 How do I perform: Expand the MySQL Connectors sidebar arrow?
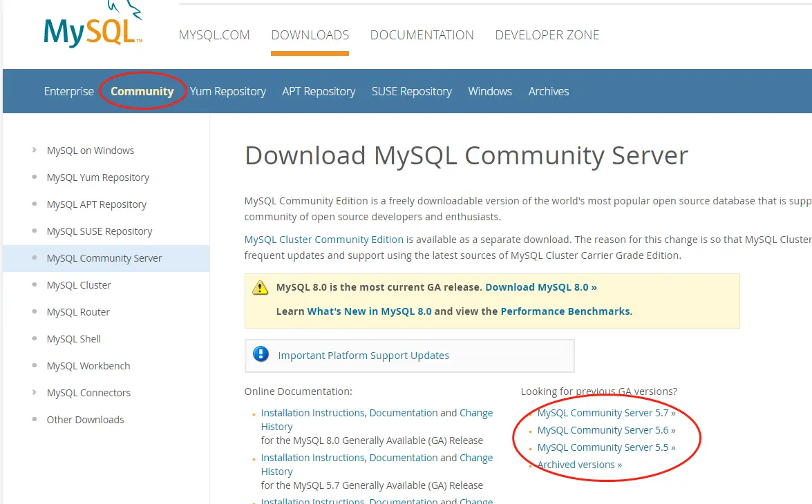click(34, 392)
